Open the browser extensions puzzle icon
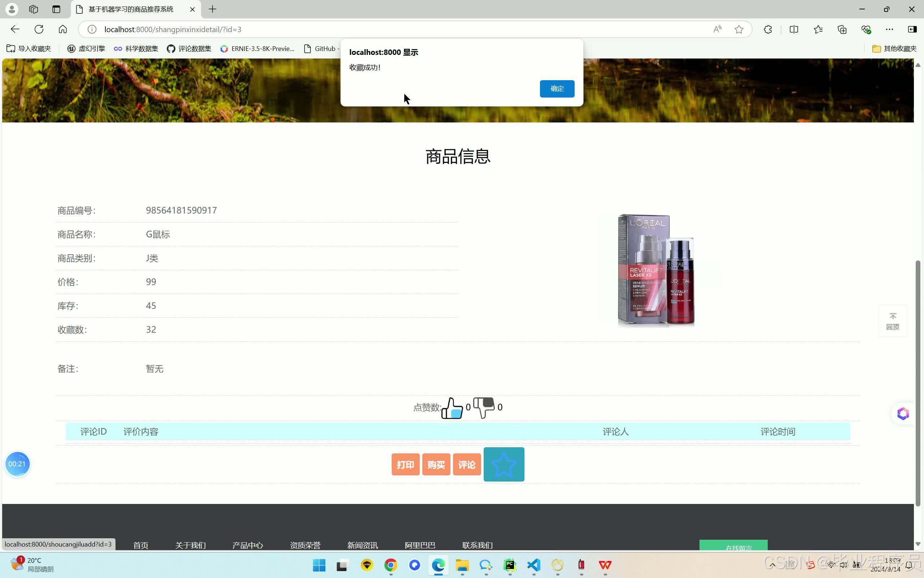The height and width of the screenshot is (578, 924). coord(768,29)
